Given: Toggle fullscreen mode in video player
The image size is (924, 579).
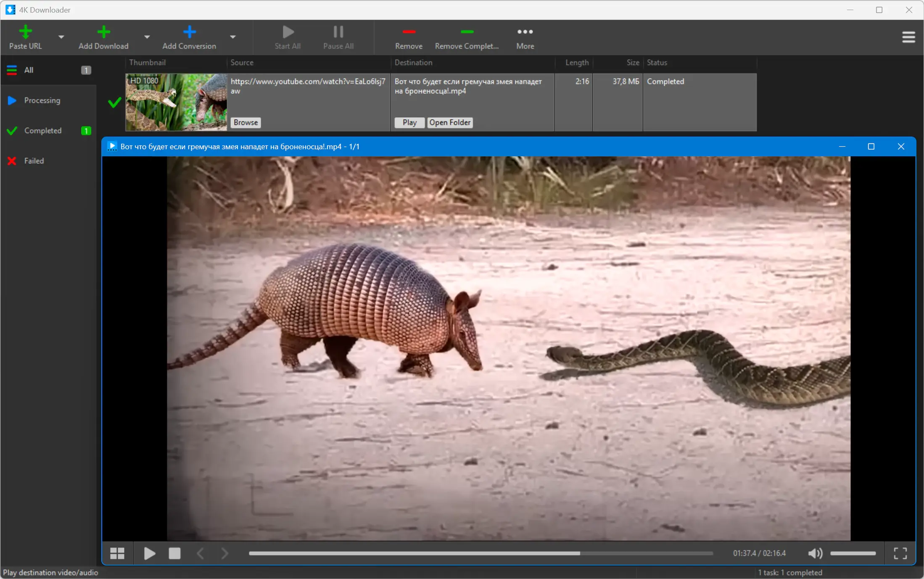Looking at the screenshot, I should coord(900,553).
